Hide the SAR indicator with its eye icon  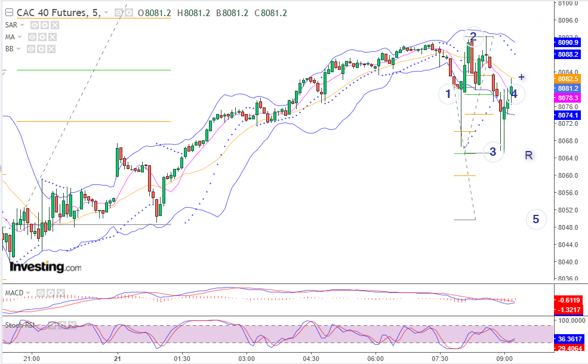[x=35, y=25]
